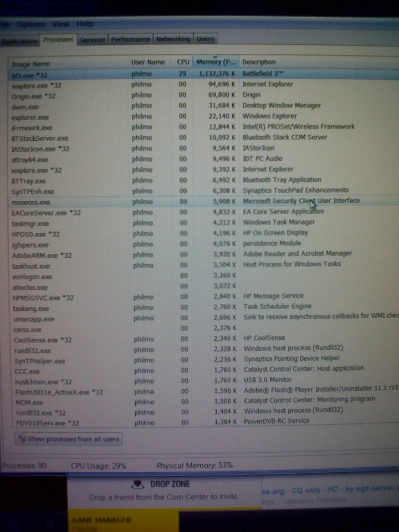Open the View menu
Viewport: 399px width, 532px height.
(x=60, y=24)
